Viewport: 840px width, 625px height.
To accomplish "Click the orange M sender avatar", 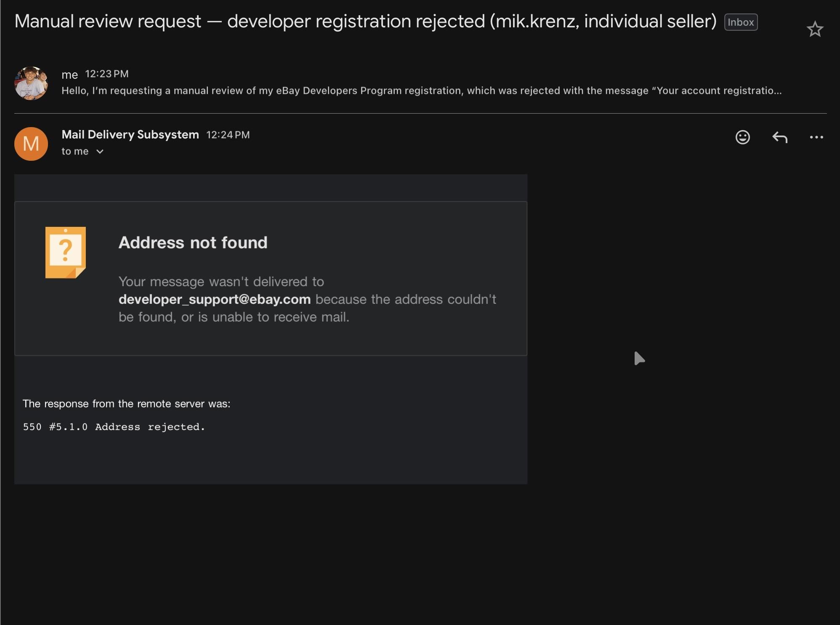I will click(x=31, y=144).
